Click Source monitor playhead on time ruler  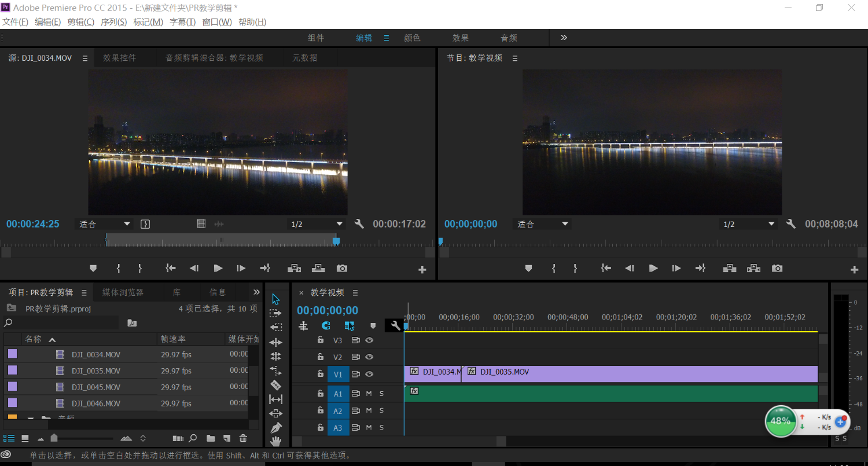point(336,240)
